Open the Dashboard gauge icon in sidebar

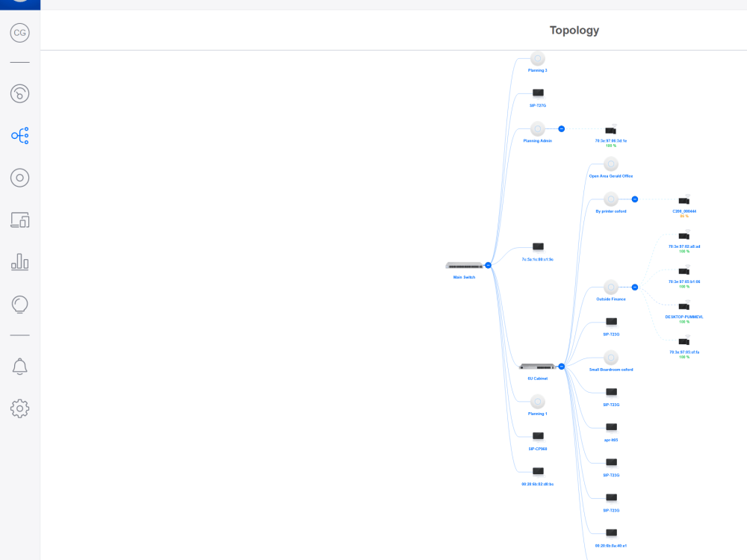click(19, 93)
